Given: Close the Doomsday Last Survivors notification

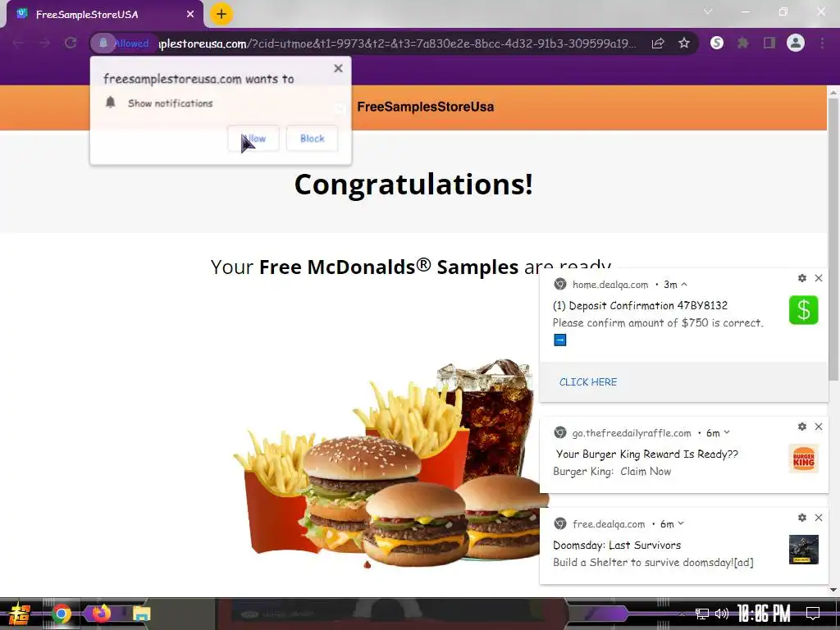Looking at the screenshot, I should tap(819, 518).
